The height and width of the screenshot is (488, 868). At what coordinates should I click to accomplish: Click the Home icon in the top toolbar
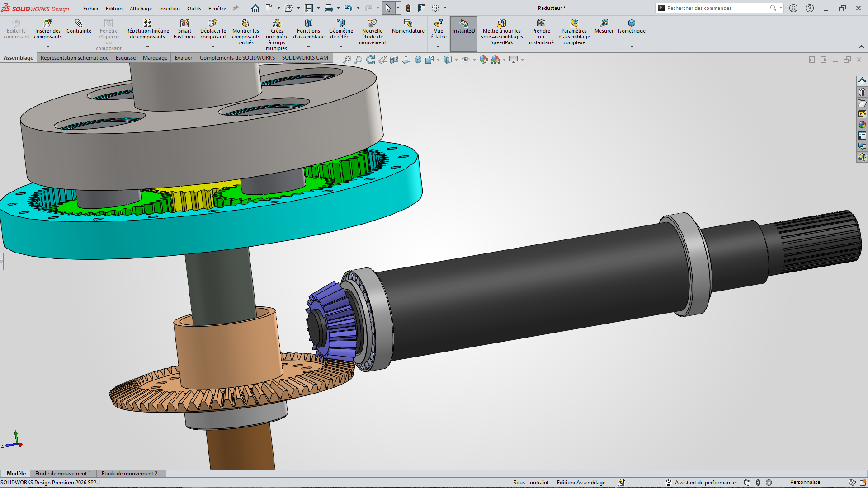255,8
